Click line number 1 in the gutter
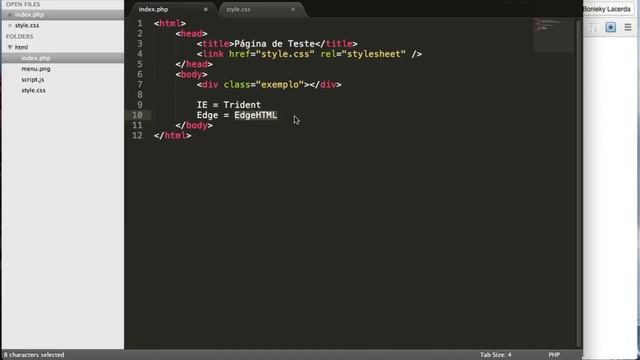 click(140, 23)
